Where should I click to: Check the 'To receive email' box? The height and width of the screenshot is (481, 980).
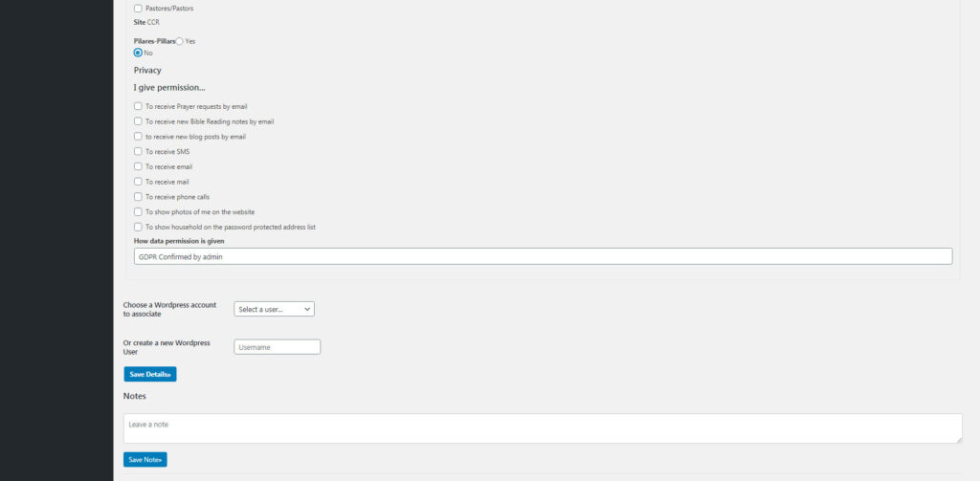[x=138, y=166]
